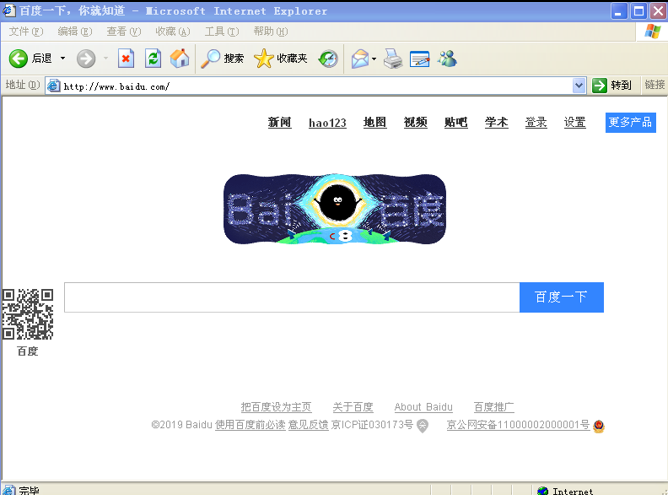Click the Edit page icon
The height and width of the screenshot is (495, 668).
(420, 59)
